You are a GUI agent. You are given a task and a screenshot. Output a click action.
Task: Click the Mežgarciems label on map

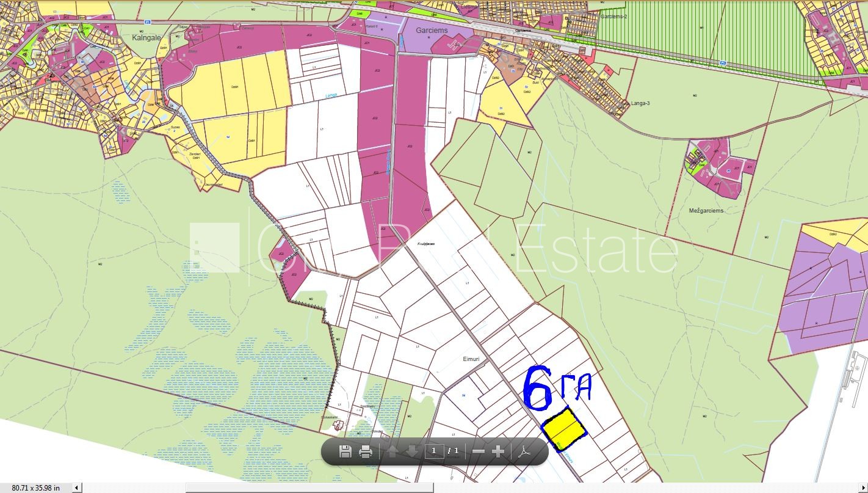pos(706,210)
